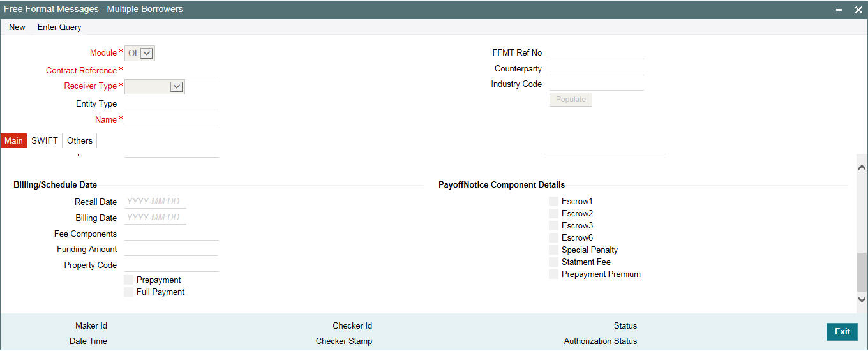Image resolution: width=868 pixels, height=351 pixels.
Task: Enable the Prepayment checkbox
Action: (130, 280)
